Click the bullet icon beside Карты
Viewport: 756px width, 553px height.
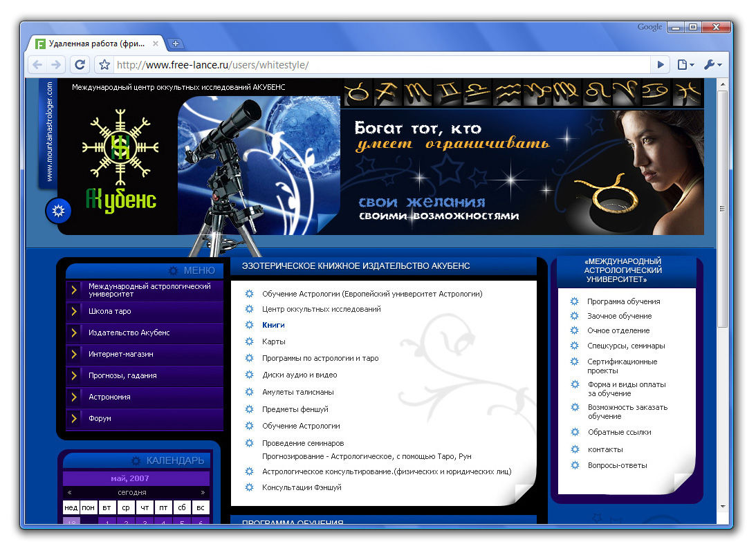(249, 341)
